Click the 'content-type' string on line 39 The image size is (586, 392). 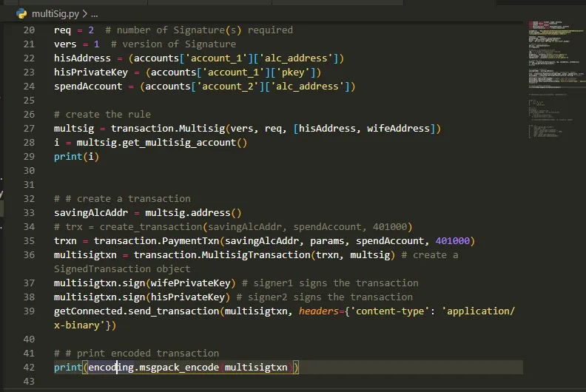pos(390,311)
